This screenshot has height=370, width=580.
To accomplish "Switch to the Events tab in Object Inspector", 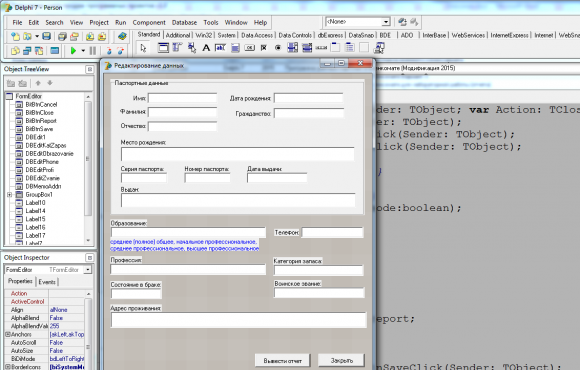I will click(47, 282).
